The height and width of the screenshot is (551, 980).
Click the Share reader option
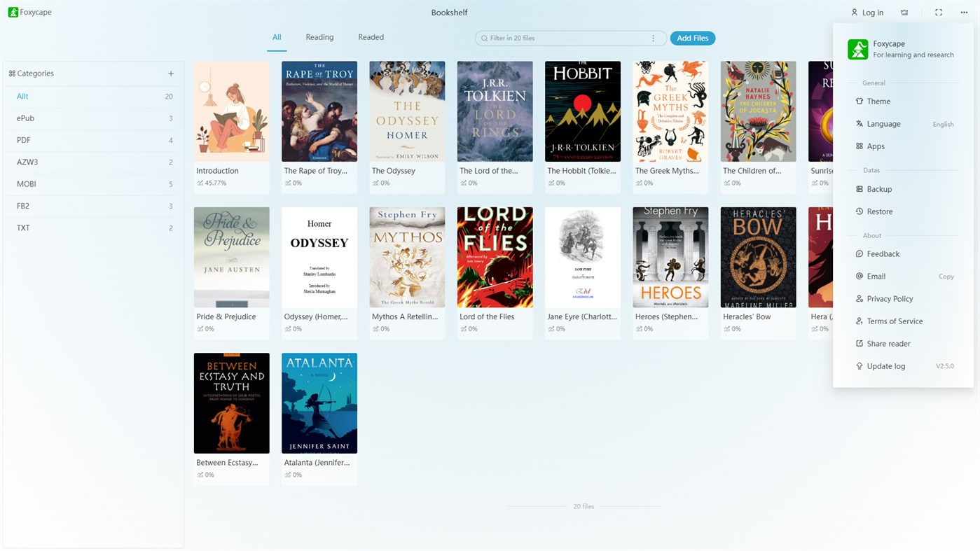coord(887,343)
